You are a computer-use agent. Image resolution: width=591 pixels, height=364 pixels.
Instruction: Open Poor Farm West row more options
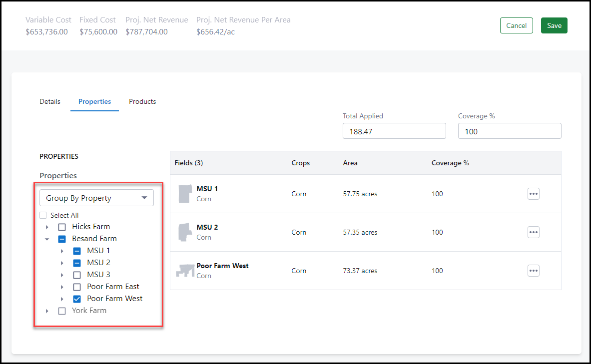tap(533, 271)
